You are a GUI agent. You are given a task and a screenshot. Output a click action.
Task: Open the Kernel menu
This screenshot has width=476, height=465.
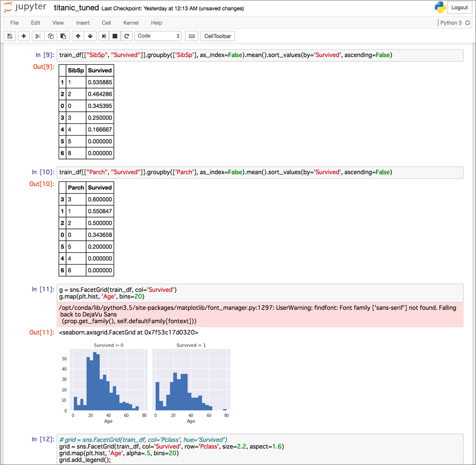click(x=131, y=23)
